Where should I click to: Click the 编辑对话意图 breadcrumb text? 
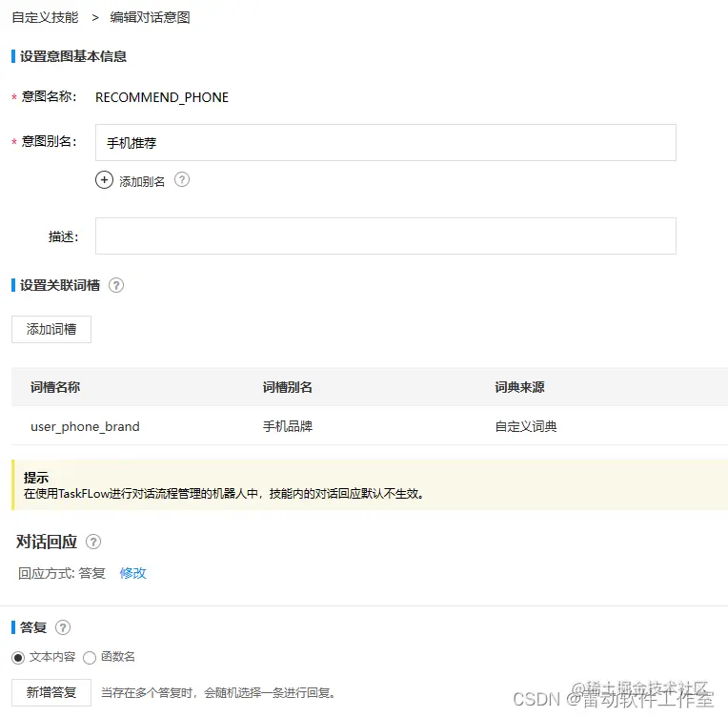(x=150, y=17)
